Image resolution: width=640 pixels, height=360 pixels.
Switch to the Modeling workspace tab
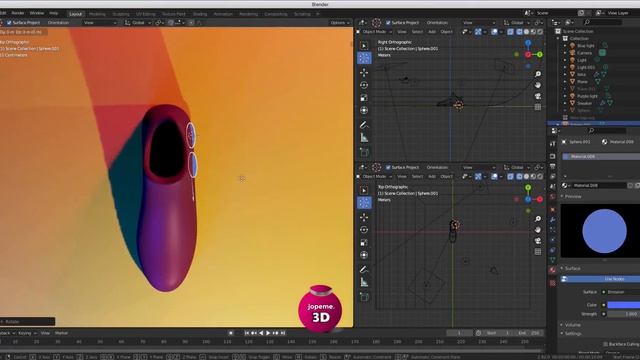(97, 14)
